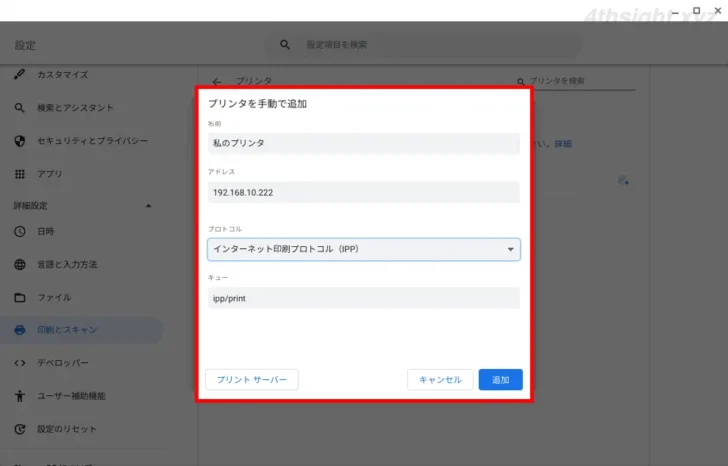This screenshot has width=728, height=466.
Task: Open the protocol dropdown showing IPP
Action: [x=364, y=250]
